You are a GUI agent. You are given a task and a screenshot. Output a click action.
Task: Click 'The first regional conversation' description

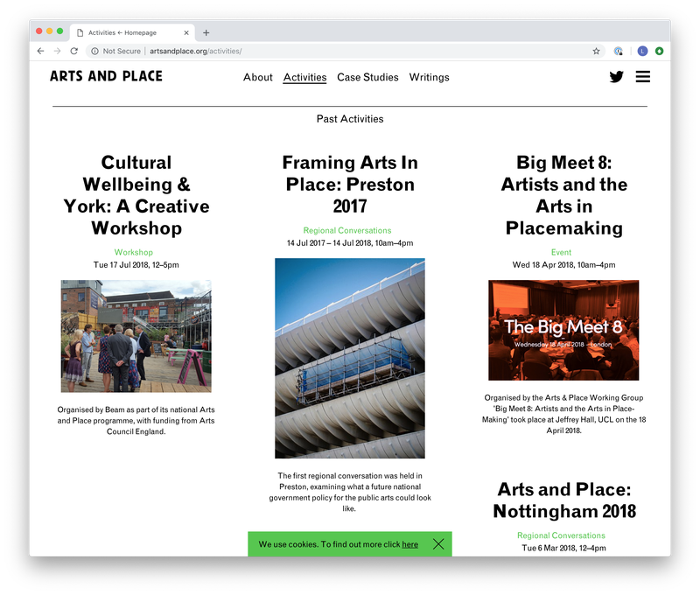click(350, 492)
